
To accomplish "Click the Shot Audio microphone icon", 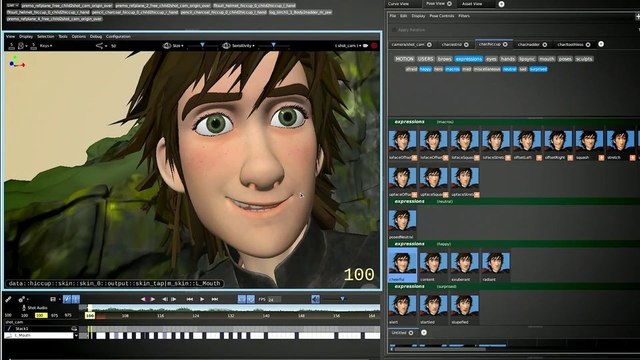I will pyautogui.click(x=24, y=307).
